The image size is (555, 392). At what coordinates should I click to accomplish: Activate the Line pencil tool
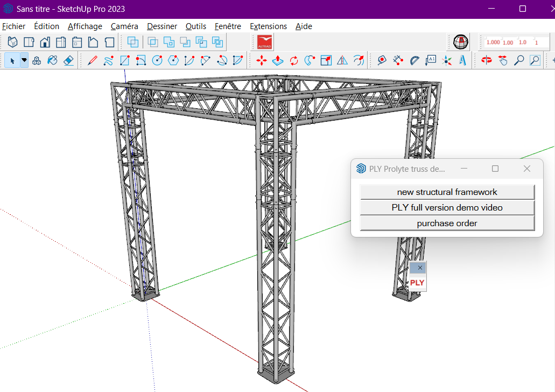(92, 60)
